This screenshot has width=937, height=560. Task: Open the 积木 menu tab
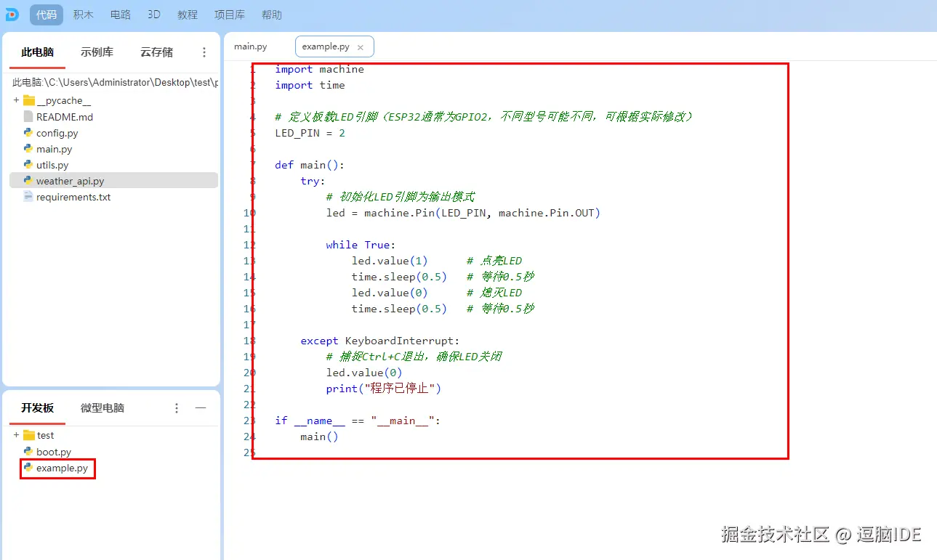pyautogui.click(x=84, y=15)
